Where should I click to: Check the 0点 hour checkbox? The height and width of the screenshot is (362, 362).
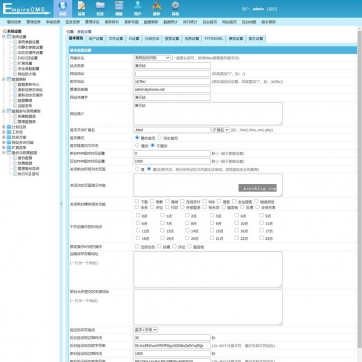click(138, 215)
